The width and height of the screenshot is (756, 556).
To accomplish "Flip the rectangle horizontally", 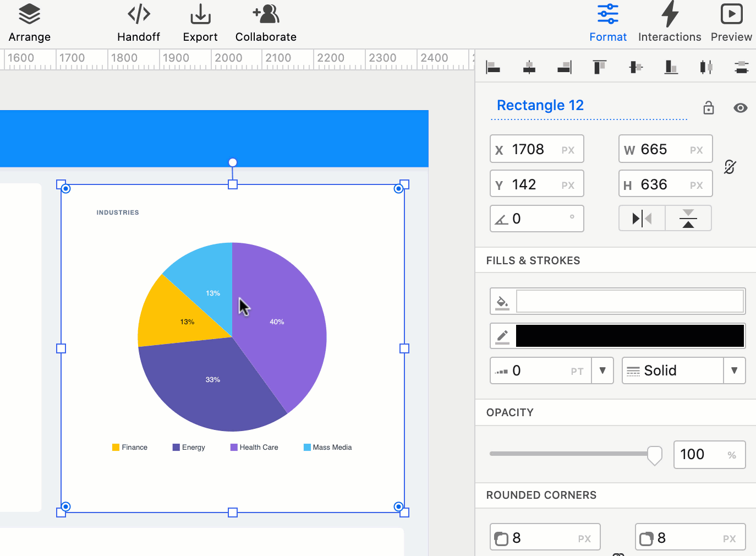I will coord(642,219).
